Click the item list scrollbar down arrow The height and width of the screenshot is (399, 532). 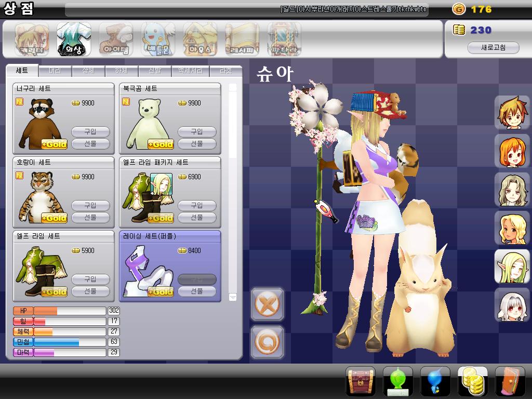click(x=232, y=297)
